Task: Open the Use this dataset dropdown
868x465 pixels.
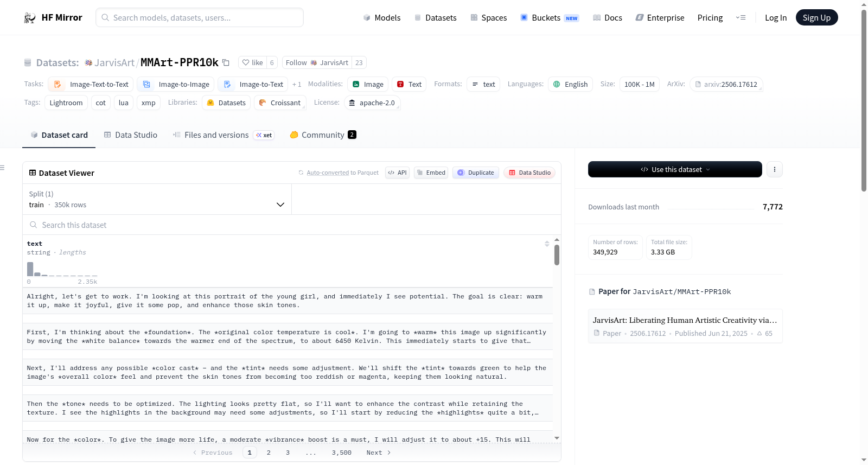Action: (675, 169)
